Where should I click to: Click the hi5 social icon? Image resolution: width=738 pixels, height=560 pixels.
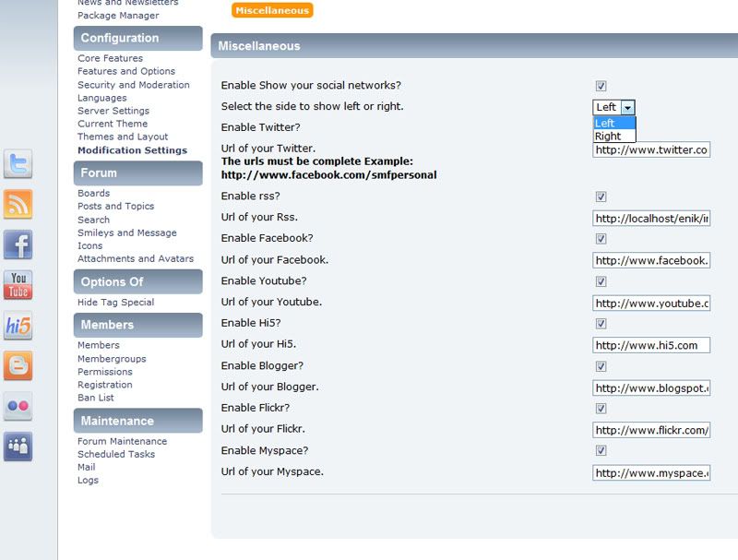pos(18,326)
